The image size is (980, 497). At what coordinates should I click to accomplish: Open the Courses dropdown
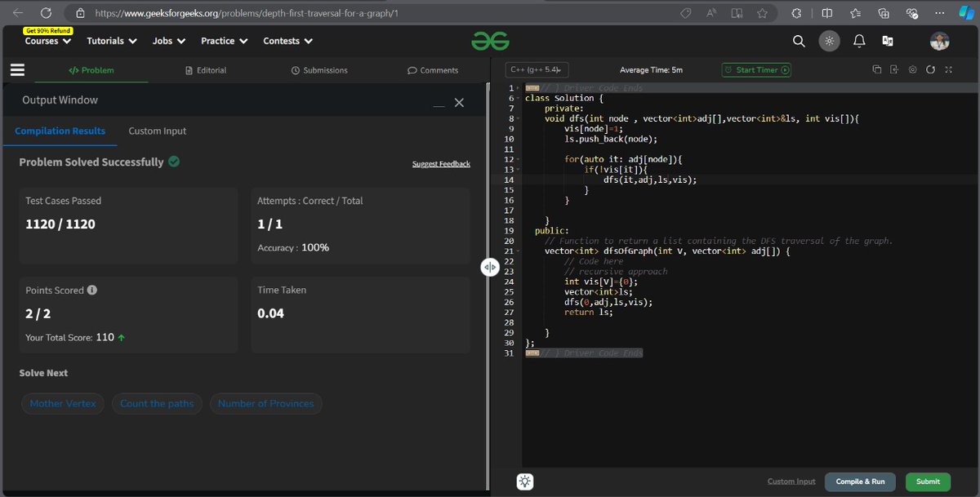click(47, 41)
